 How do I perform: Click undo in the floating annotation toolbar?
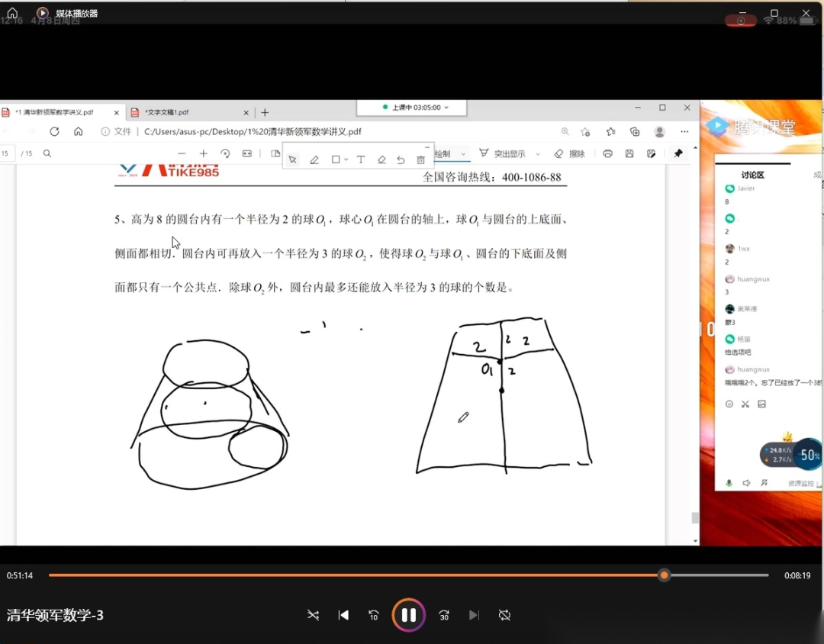click(401, 159)
